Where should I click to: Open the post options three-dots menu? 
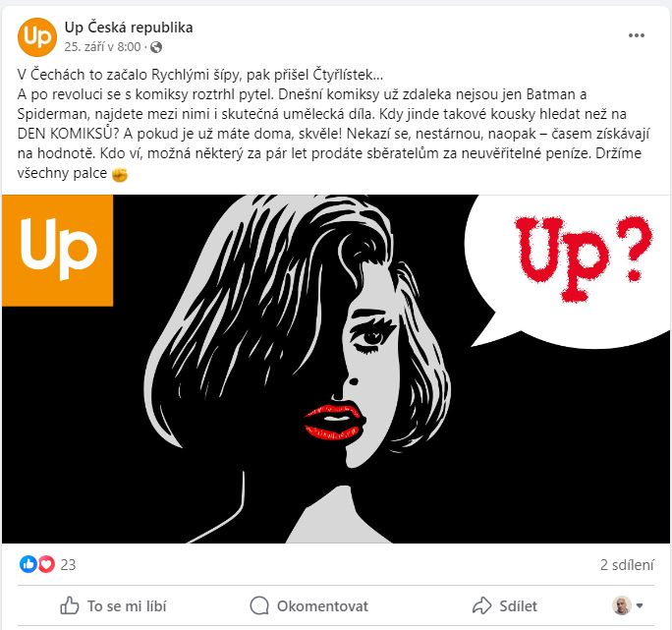636,35
